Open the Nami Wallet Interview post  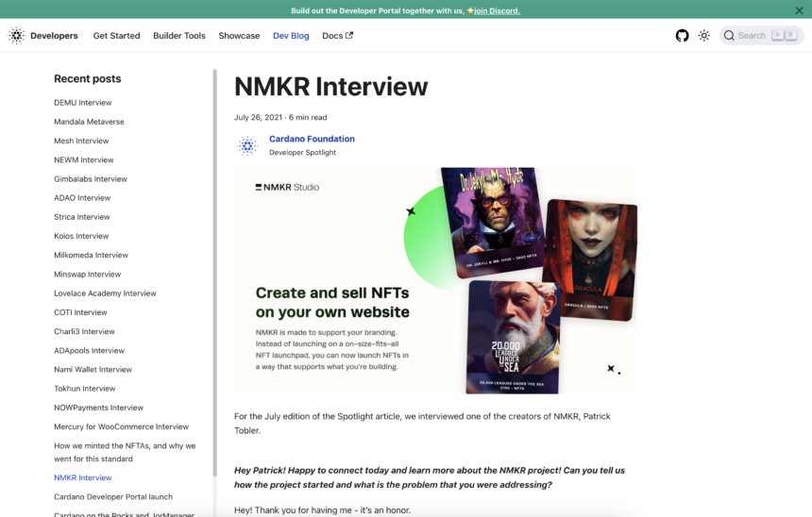pos(93,370)
